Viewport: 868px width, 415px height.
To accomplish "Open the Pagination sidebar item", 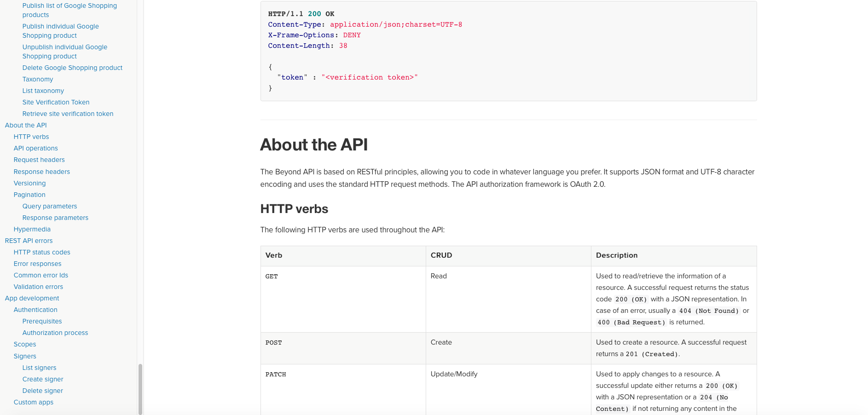I will [29, 195].
